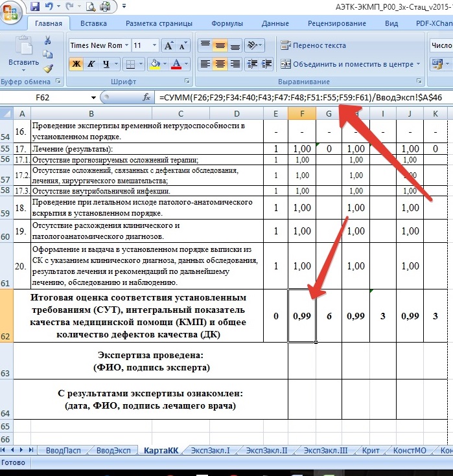Save the workbook with the floppy icon

point(35,6)
